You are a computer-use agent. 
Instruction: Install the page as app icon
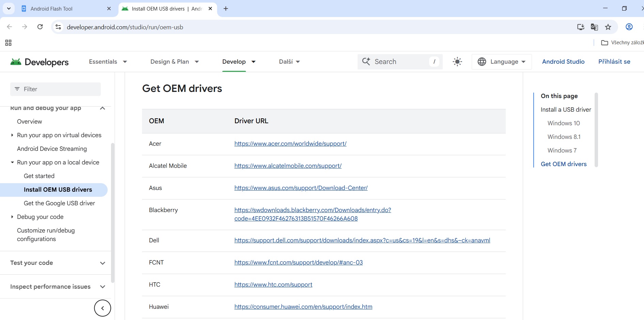click(581, 27)
